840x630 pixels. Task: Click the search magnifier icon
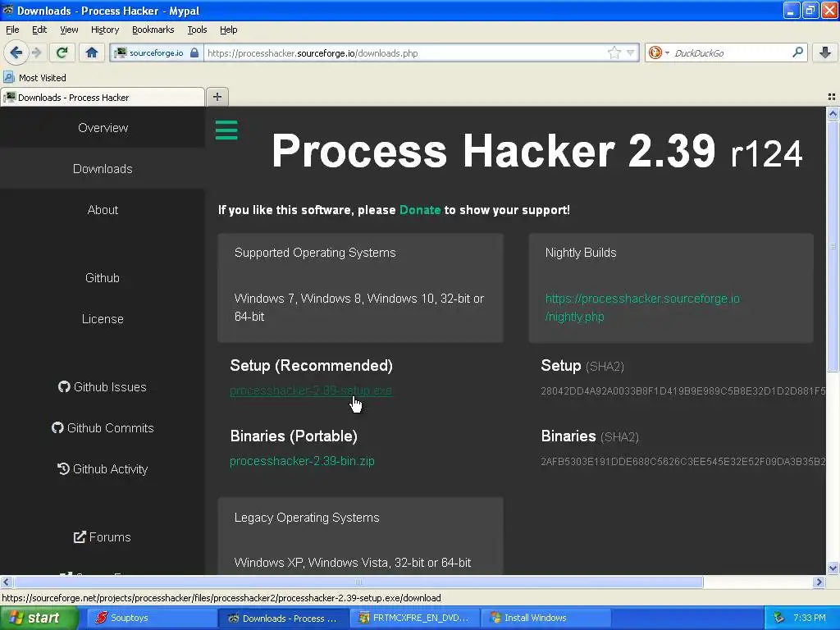pos(797,52)
